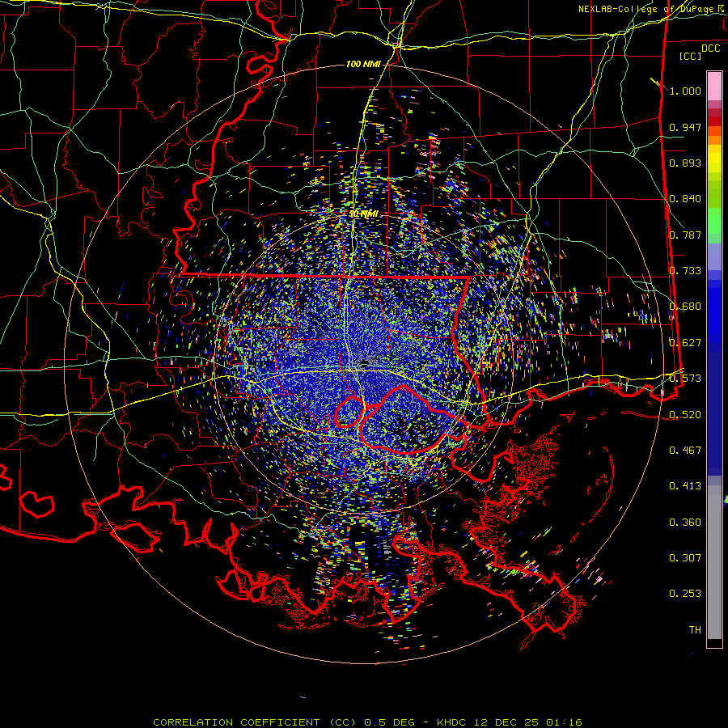
Task: Click the 0.893 scale value
Action: coord(685,163)
